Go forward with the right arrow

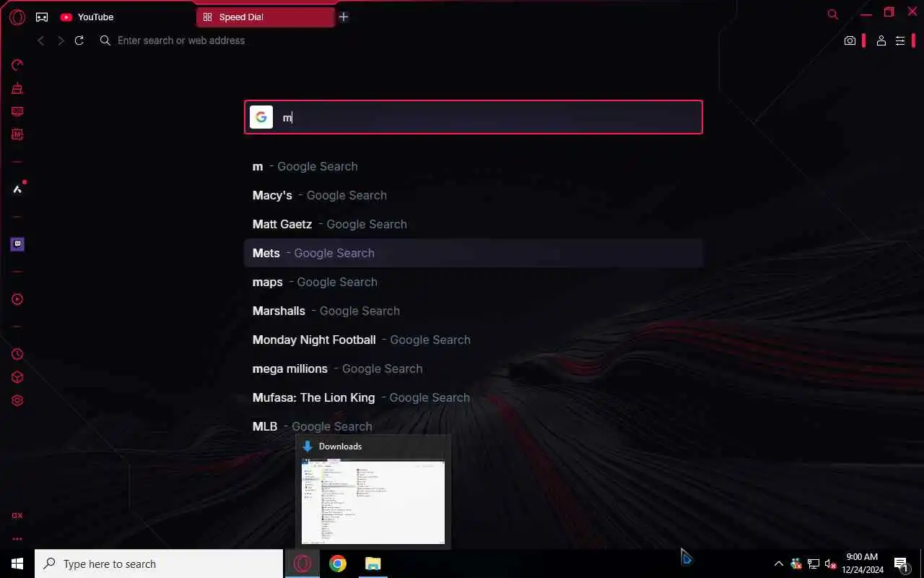tap(61, 40)
